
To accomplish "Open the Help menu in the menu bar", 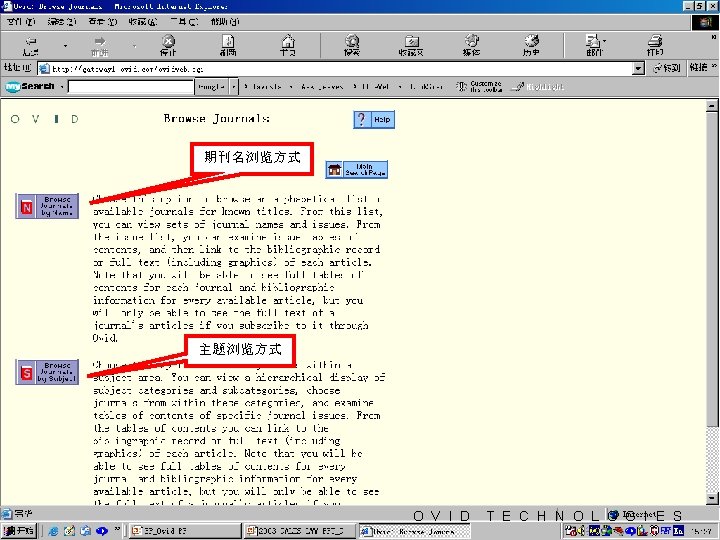I will (x=225, y=22).
